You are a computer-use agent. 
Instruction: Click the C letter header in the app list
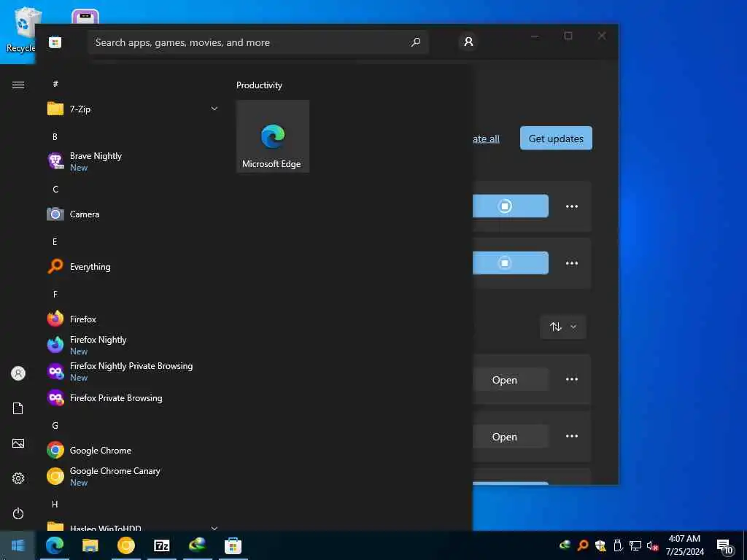pos(55,190)
